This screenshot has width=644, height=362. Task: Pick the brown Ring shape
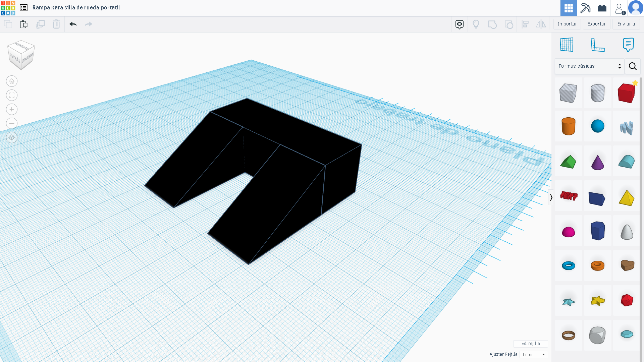coord(568,335)
